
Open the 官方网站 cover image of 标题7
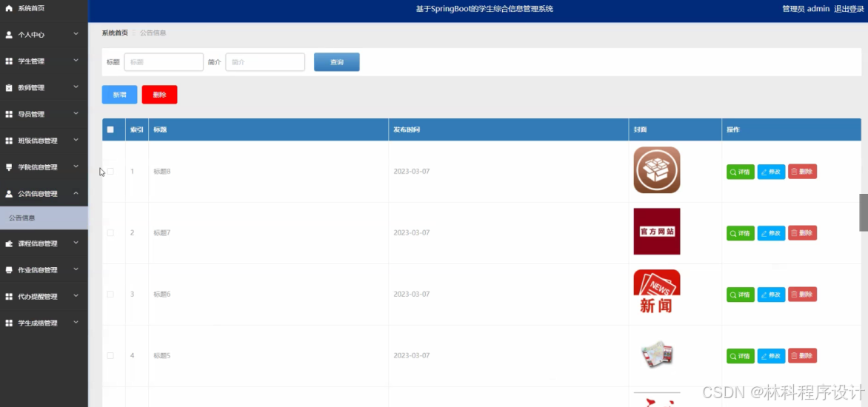click(656, 231)
